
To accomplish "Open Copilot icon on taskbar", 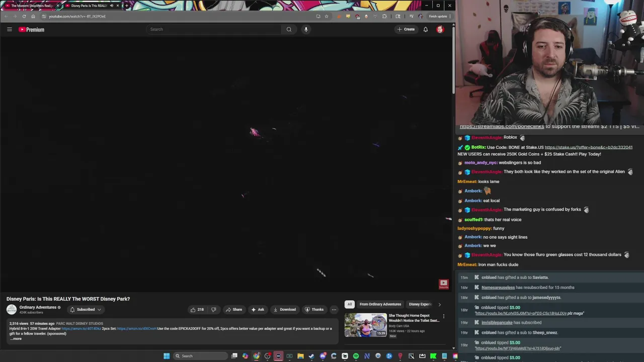I will pos(245,356).
